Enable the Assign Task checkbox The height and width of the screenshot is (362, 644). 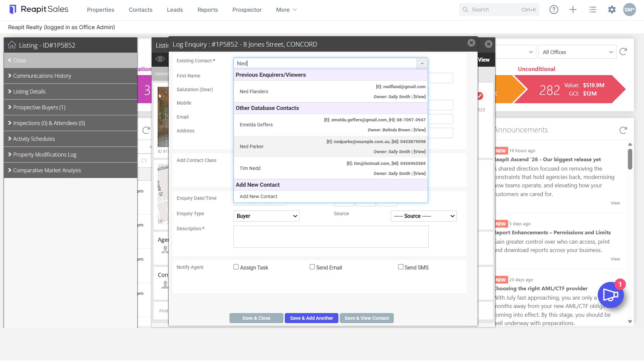point(236,267)
